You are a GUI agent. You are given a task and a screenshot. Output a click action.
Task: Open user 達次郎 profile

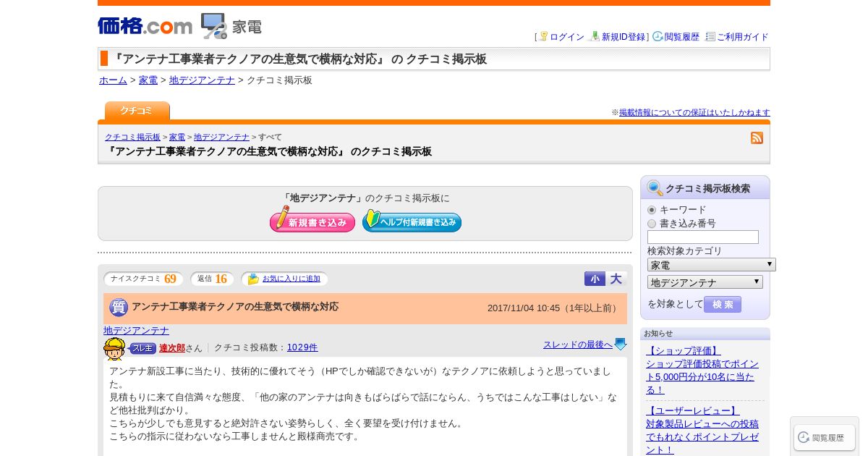tap(172, 348)
